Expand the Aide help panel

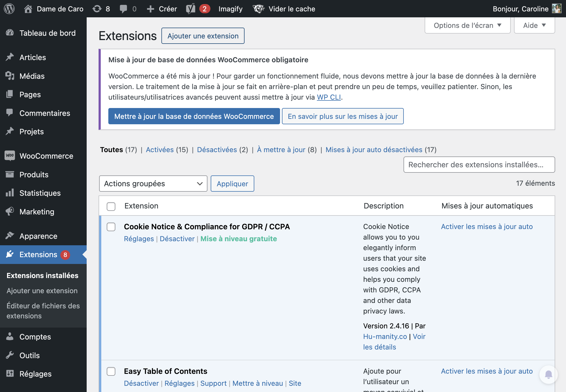click(x=535, y=25)
